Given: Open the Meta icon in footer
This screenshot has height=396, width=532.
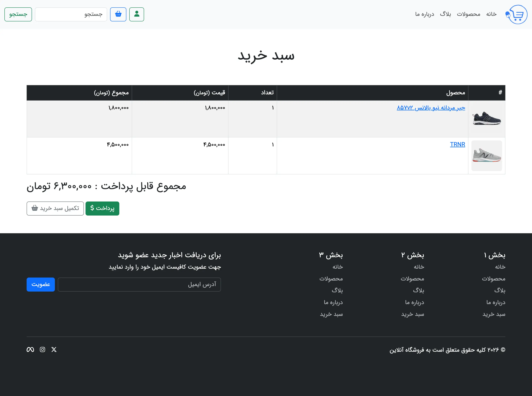Looking at the screenshot, I should (30, 349).
